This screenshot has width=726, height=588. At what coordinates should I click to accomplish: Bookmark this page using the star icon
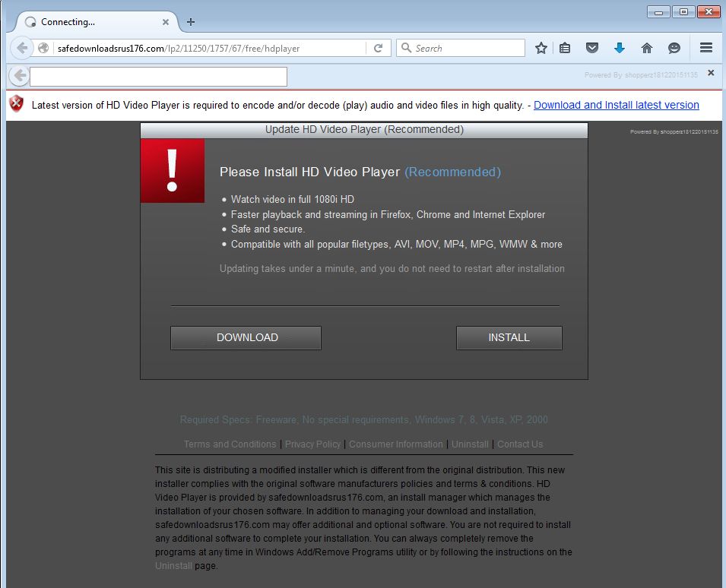click(x=541, y=47)
